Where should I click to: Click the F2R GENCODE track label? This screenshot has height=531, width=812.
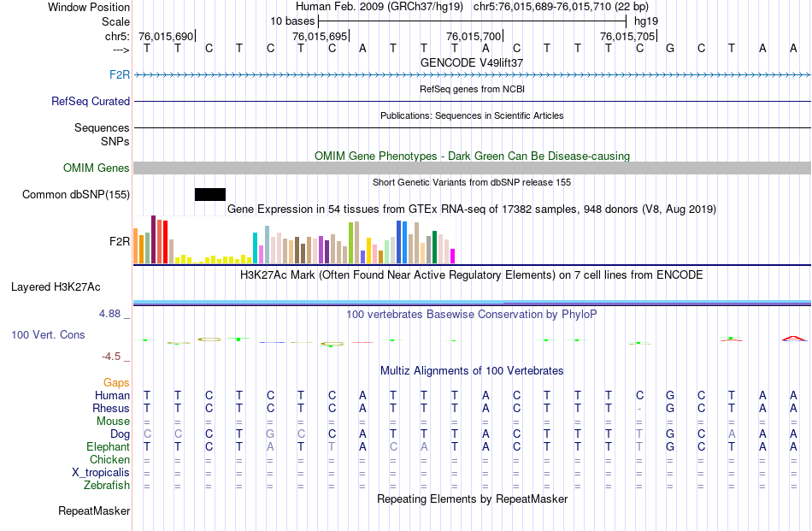(120, 74)
